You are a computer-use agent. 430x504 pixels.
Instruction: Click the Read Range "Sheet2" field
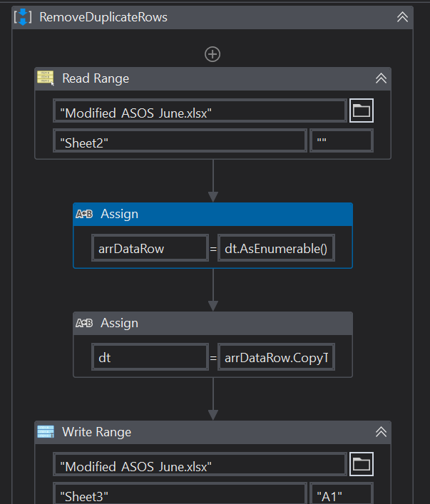click(x=180, y=141)
